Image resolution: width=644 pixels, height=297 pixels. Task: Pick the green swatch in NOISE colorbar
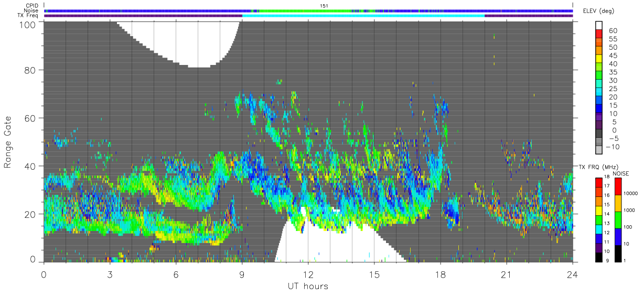[x=618, y=220]
